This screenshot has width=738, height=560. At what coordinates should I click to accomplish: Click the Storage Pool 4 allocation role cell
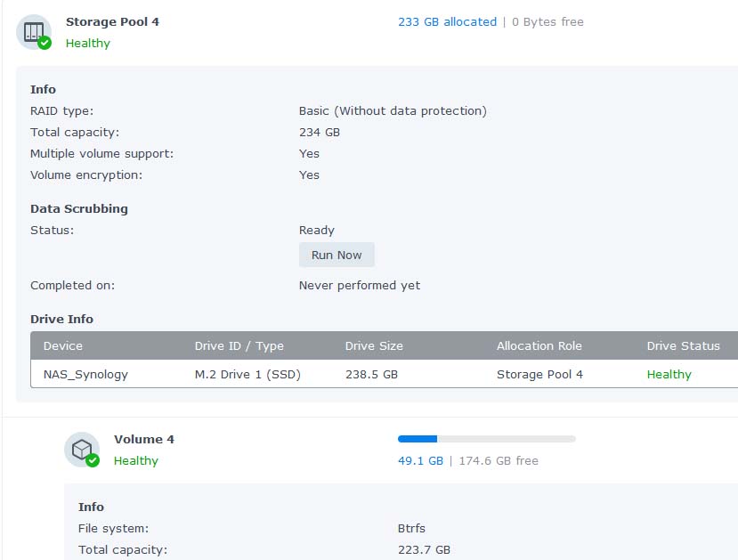539,374
